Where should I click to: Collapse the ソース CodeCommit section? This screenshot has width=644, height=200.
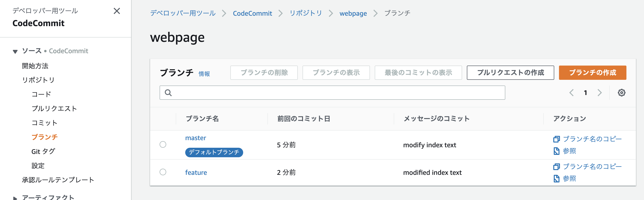[15, 52]
